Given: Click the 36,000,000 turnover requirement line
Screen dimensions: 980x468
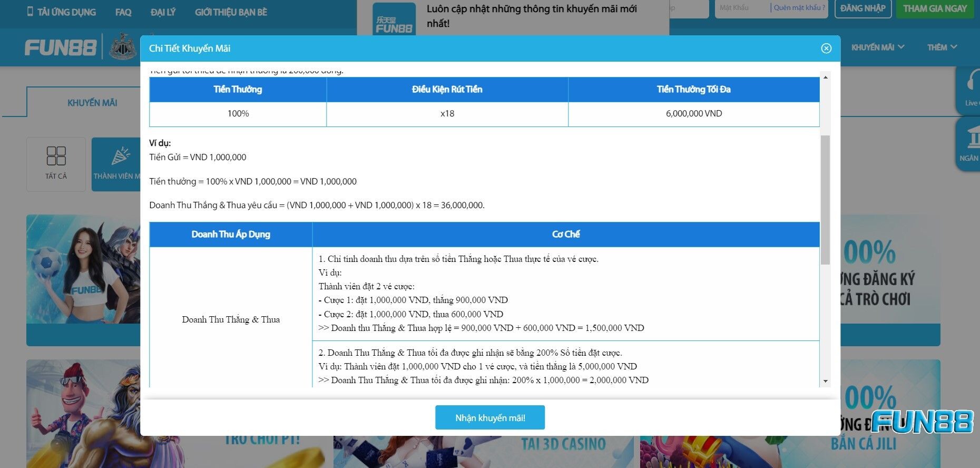Looking at the screenshot, I should pyautogui.click(x=317, y=205).
